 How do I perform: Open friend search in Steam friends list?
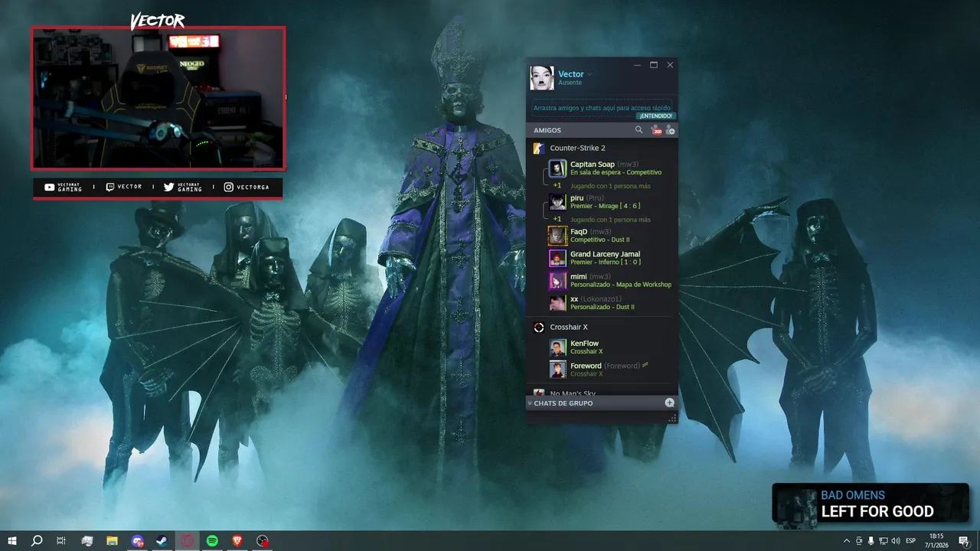click(639, 130)
